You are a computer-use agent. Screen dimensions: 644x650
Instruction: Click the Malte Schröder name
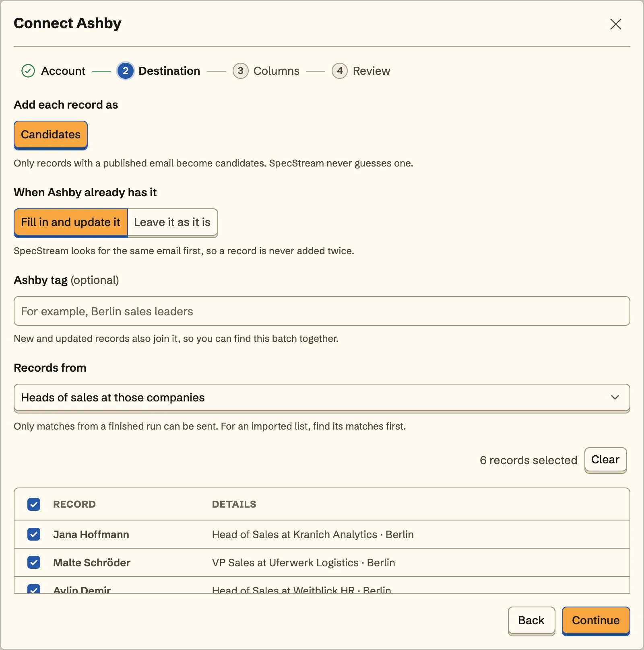pos(92,563)
